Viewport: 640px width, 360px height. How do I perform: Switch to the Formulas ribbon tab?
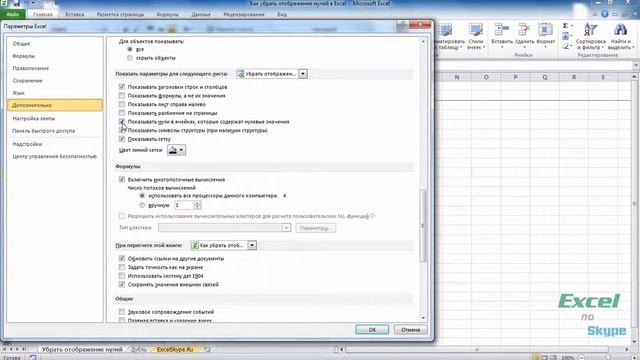(x=167, y=14)
